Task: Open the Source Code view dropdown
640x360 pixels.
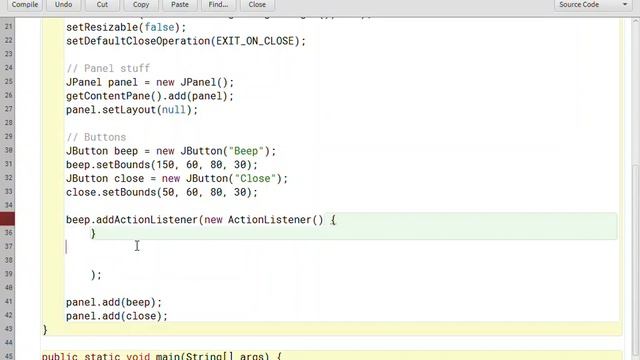Action: pos(593,5)
